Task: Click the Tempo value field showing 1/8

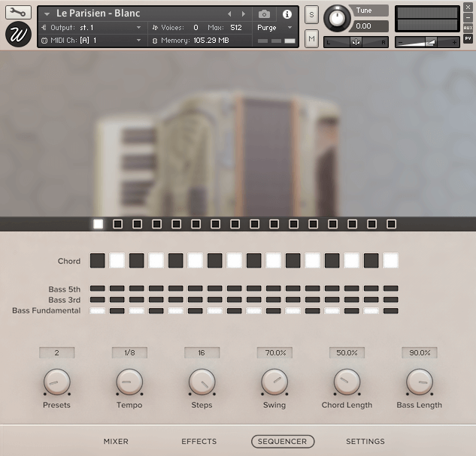Action: (129, 352)
